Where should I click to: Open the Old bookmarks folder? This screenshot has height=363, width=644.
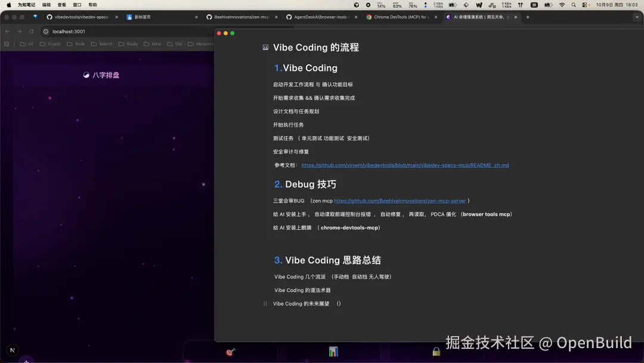(175, 44)
